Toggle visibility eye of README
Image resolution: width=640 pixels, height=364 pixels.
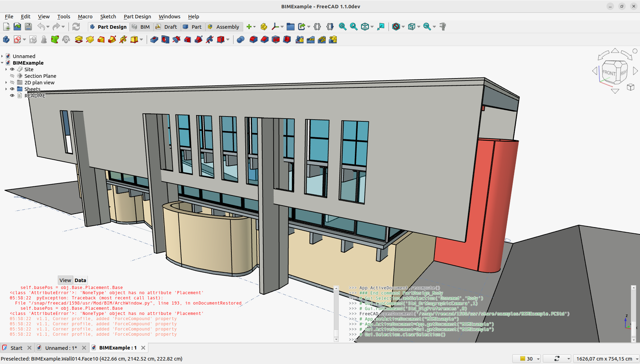tap(12, 96)
